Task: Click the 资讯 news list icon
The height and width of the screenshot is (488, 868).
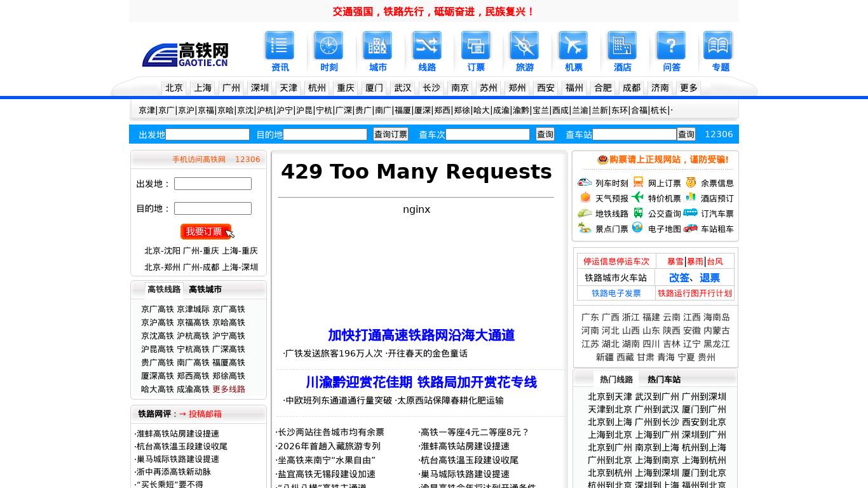Action: click(280, 46)
